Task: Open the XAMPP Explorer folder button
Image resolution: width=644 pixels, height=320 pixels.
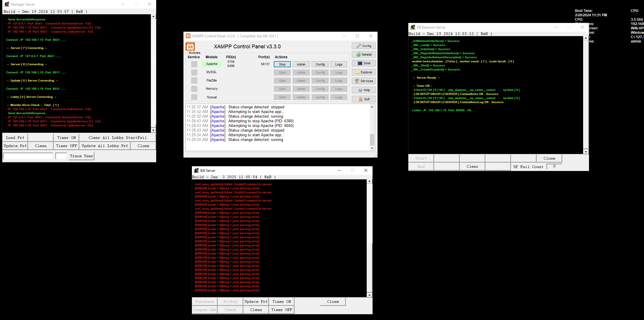Action: (x=364, y=72)
